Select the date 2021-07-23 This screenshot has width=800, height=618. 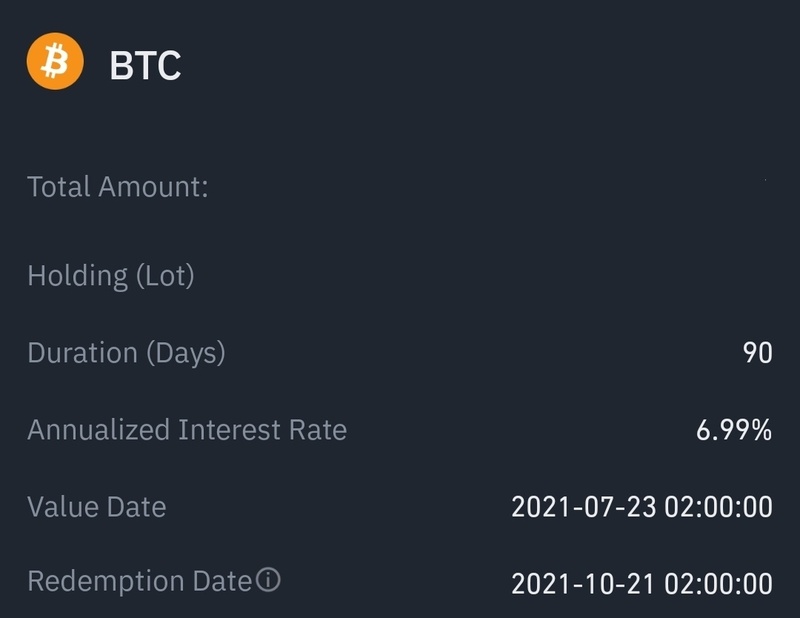583,507
